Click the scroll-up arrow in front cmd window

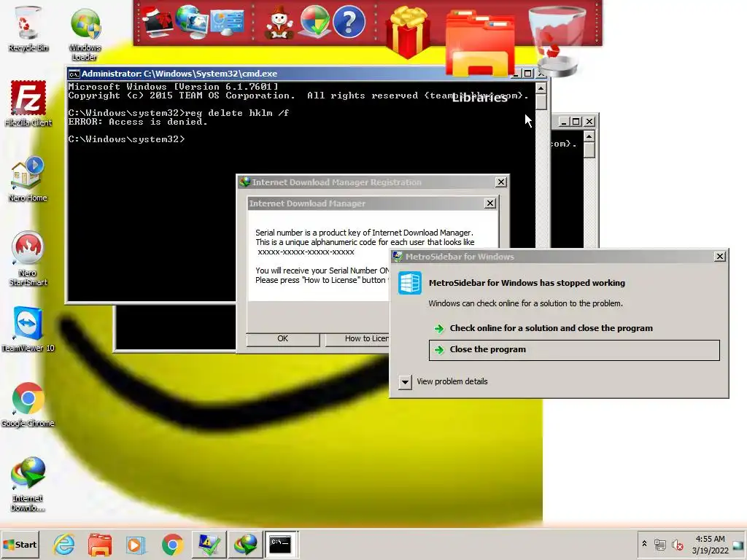[x=541, y=88]
